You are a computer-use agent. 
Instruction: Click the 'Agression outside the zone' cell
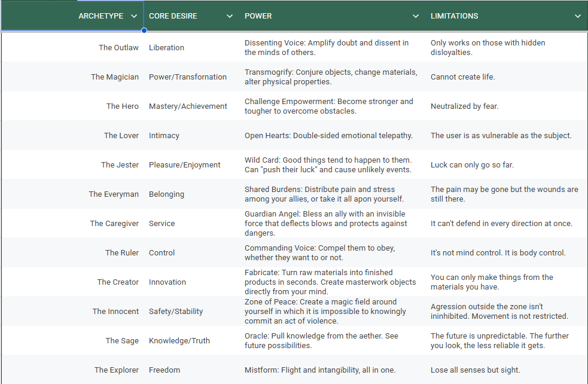coord(507,311)
